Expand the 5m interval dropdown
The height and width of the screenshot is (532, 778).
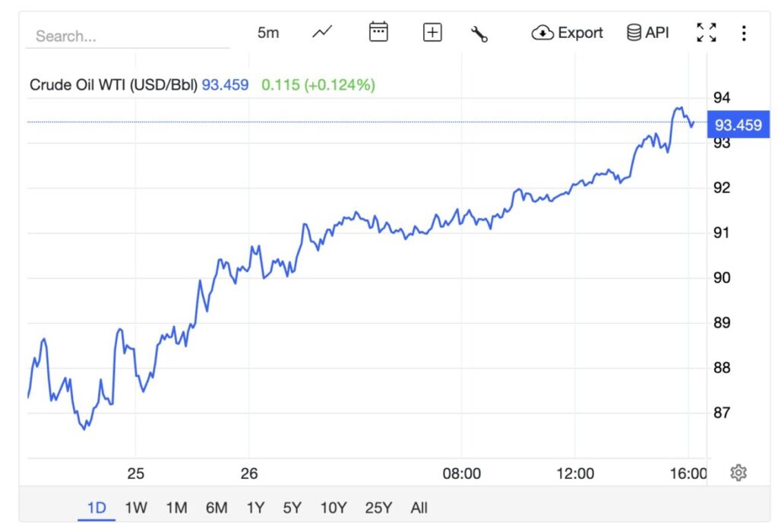pos(268,33)
